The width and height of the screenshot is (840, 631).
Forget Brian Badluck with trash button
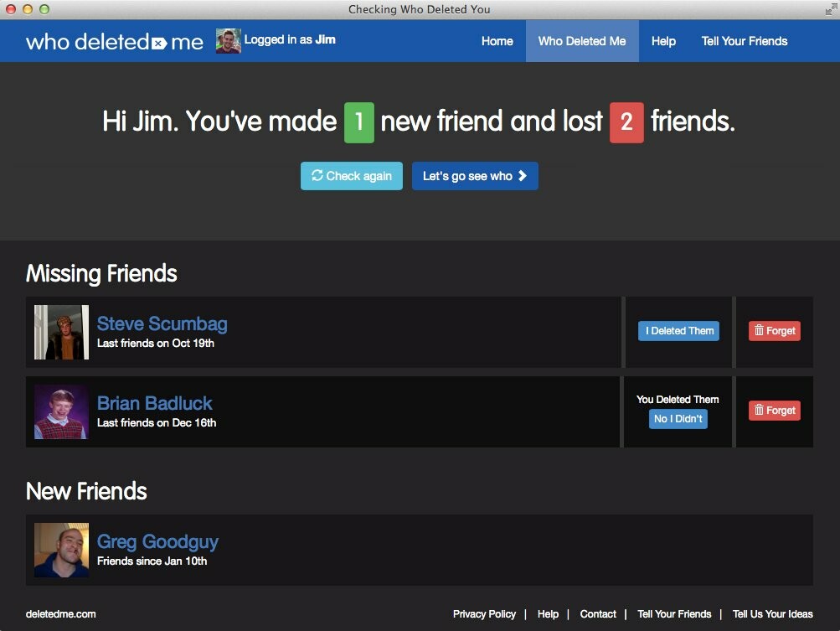coord(774,411)
